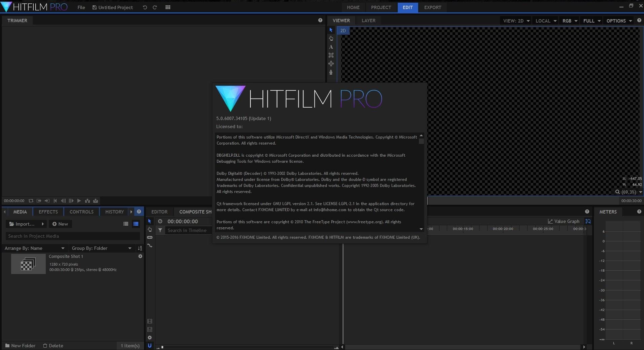Switch to the LAYER viewer tab
The image size is (644, 350).
(368, 21)
